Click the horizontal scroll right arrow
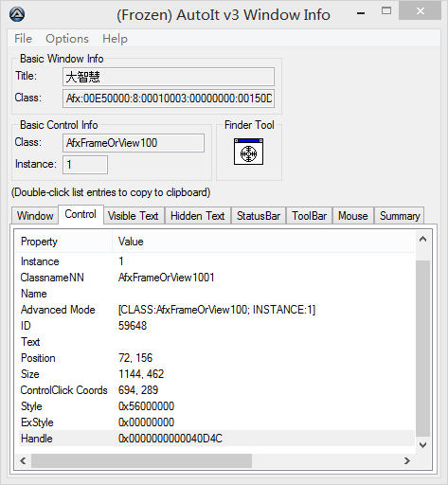 pos(407,460)
